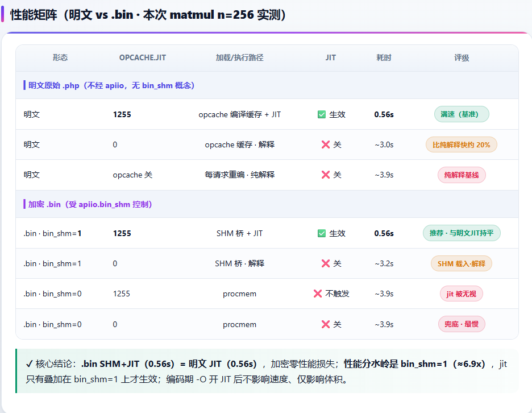
Task: Click the ~3.0s duration value
Action: coord(384,144)
